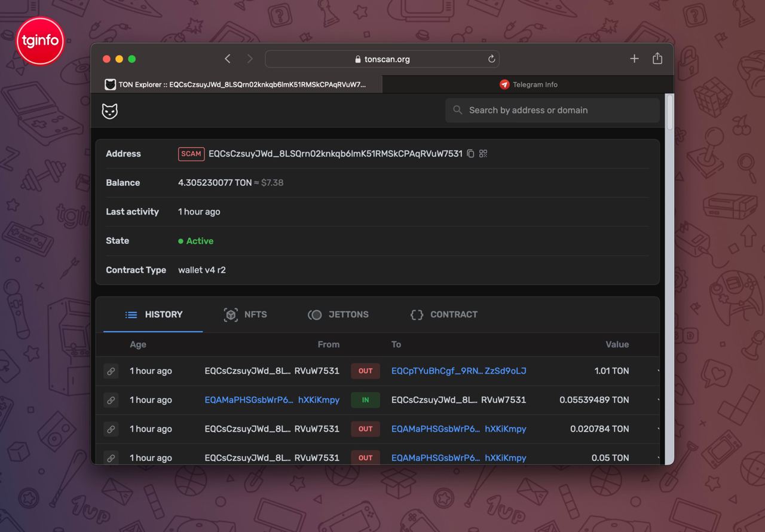
Task: Click To address EQCsCzsuyJWd in IN row
Action: pyautogui.click(x=459, y=400)
